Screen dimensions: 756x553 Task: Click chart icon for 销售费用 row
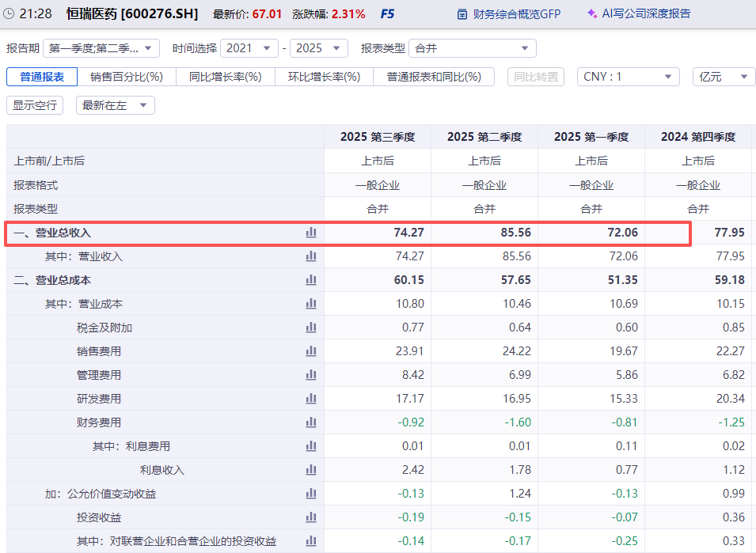pyautogui.click(x=311, y=351)
